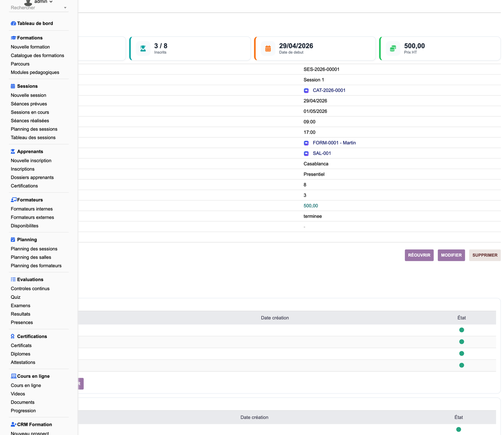The width and height of the screenshot is (504, 435).
Task: Follow the FORM-0001 - Martin link
Action: point(334,143)
